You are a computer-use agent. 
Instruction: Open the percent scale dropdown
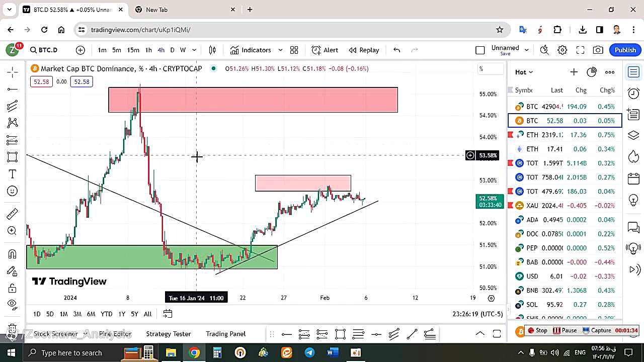tap(491, 69)
